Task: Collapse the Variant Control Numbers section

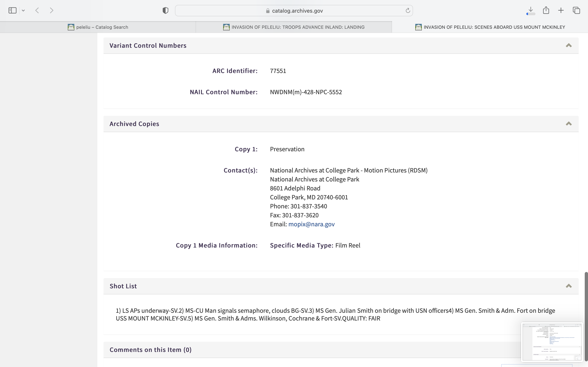Action: pyautogui.click(x=569, y=45)
